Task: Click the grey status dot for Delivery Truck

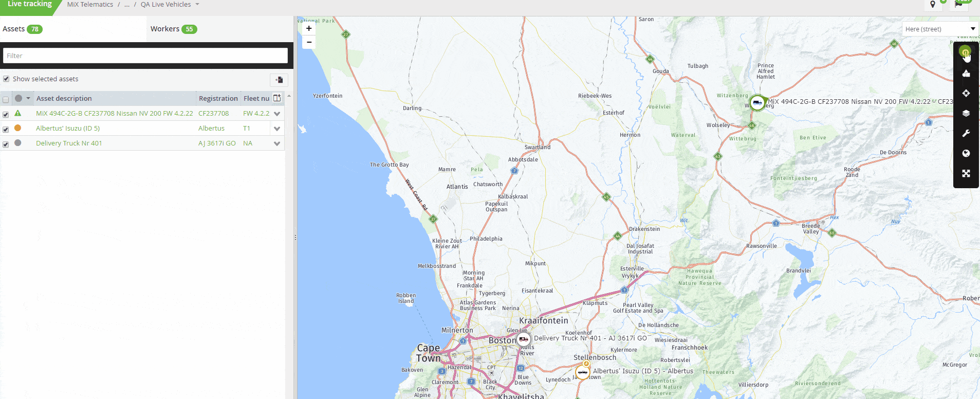Action: tap(18, 143)
